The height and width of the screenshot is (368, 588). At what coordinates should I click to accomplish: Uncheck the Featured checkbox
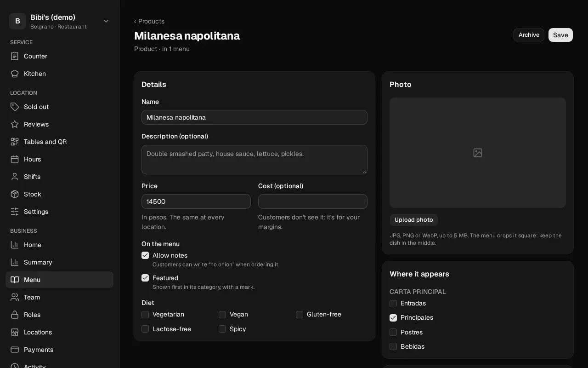coord(145,278)
